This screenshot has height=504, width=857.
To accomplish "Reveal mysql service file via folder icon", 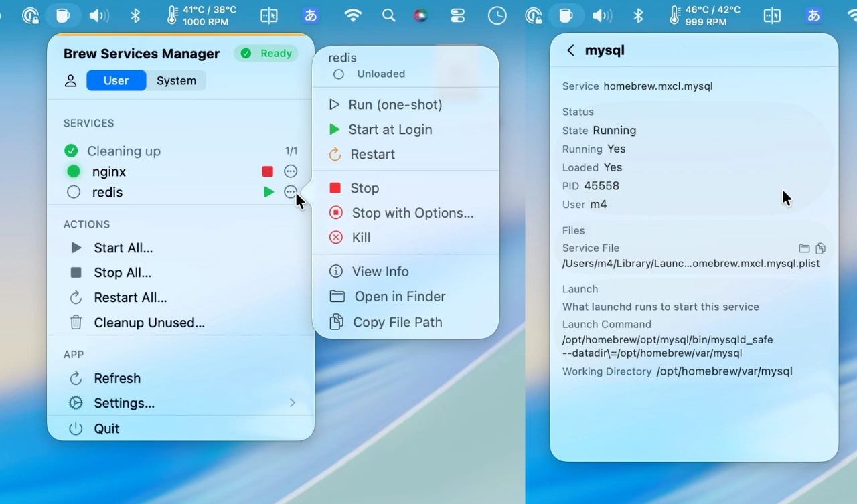I will (x=804, y=248).
